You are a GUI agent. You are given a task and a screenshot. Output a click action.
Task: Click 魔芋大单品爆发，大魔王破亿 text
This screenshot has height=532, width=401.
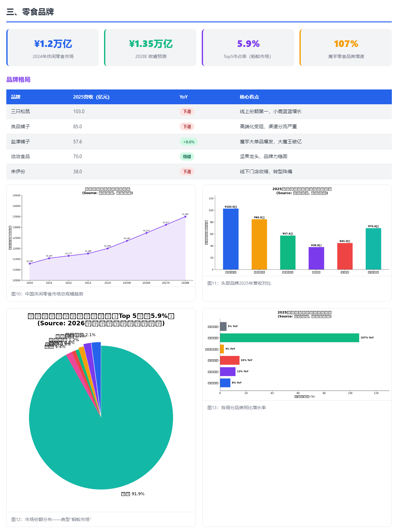[x=270, y=142]
